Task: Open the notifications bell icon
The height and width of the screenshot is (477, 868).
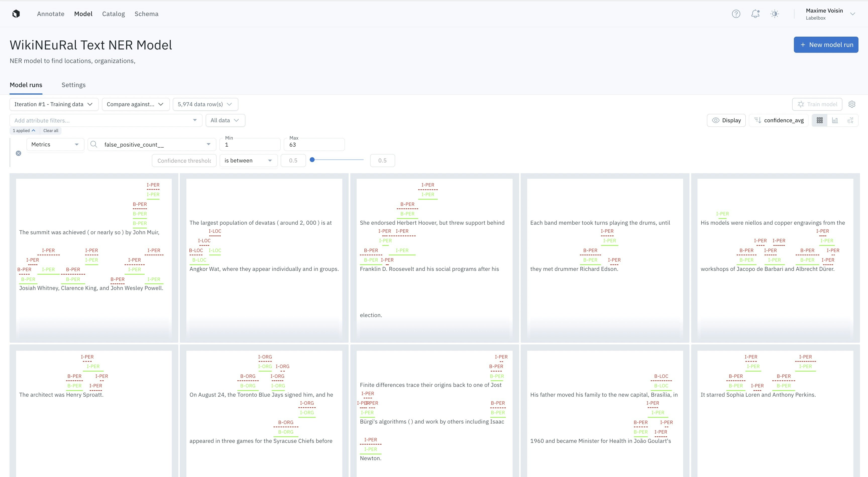Action: click(755, 14)
